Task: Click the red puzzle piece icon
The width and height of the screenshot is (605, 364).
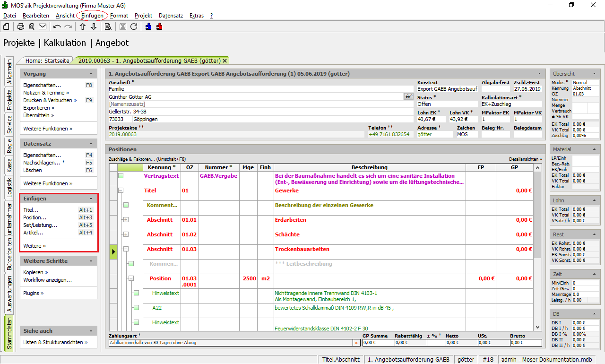Action: (x=159, y=26)
